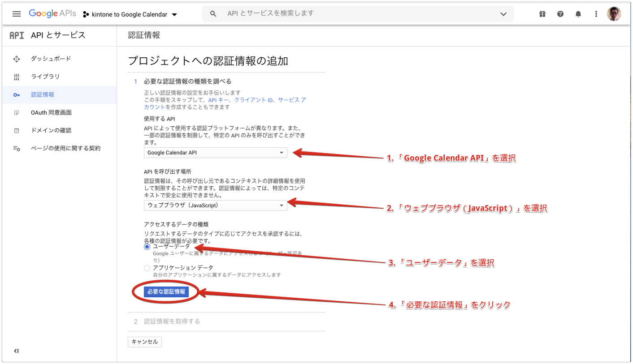
Task: Collapse the sidebar with the bottom chevron
Action: click(16, 351)
